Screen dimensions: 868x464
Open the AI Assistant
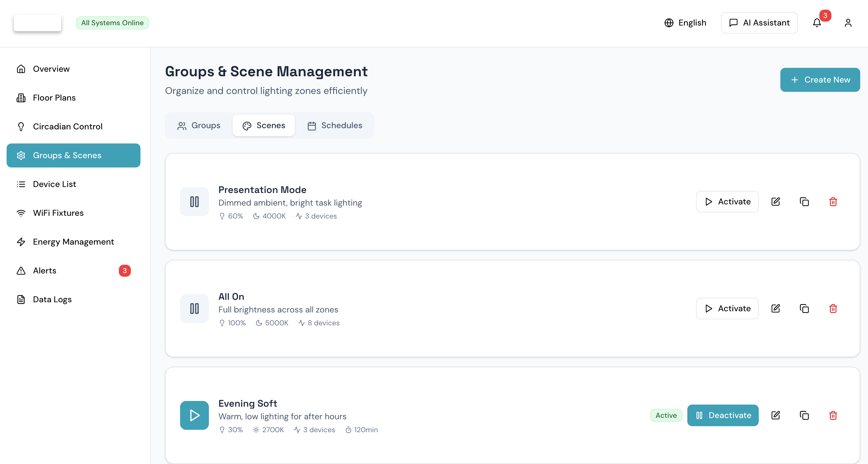click(759, 23)
